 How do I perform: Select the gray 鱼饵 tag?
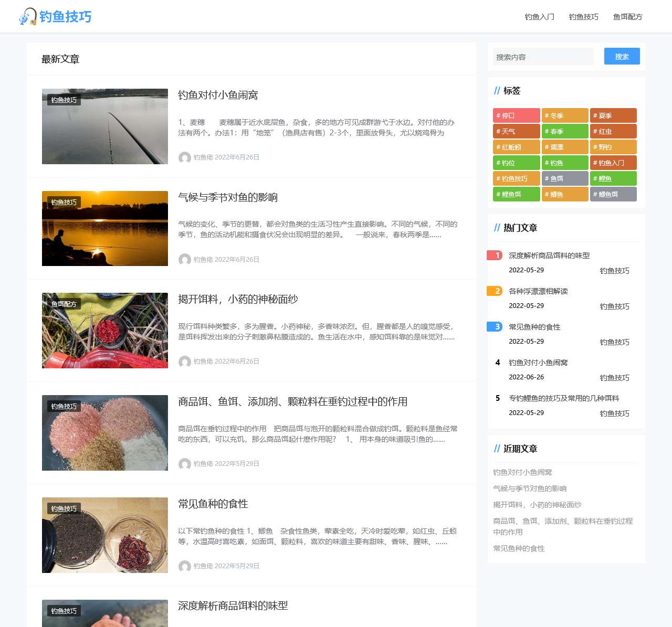[x=565, y=178]
